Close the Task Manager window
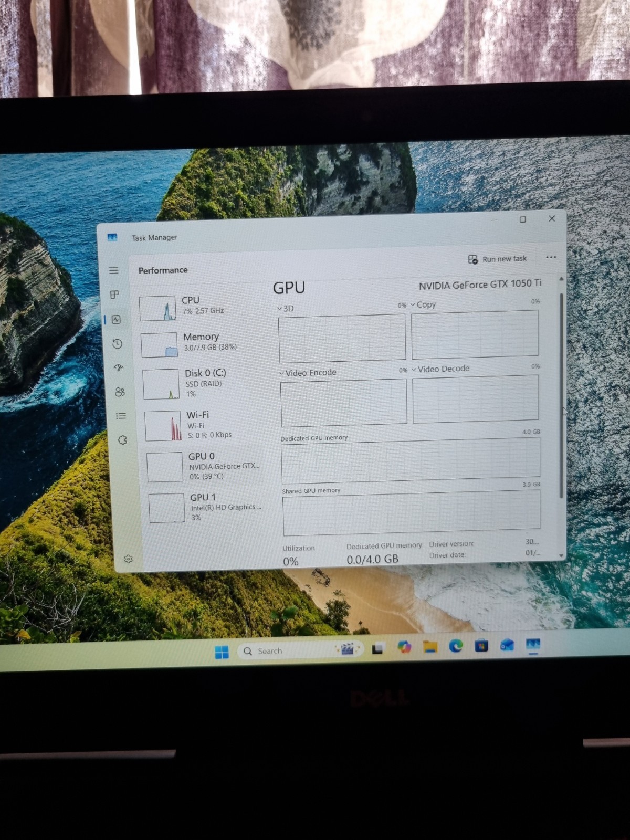The width and height of the screenshot is (630, 840). [x=552, y=218]
